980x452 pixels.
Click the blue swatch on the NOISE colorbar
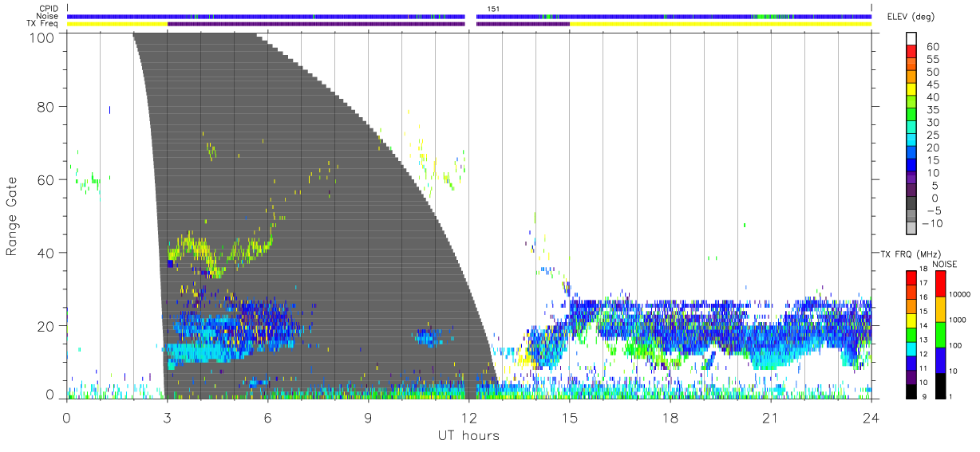pyautogui.click(x=940, y=360)
